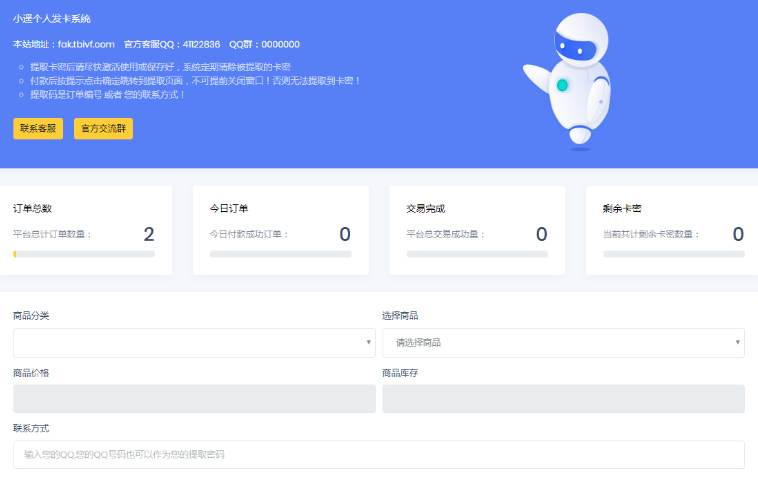Click the 交易完成 progress bar
The width and height of the screenshot is (758, 497).
(x=477, y=254)
